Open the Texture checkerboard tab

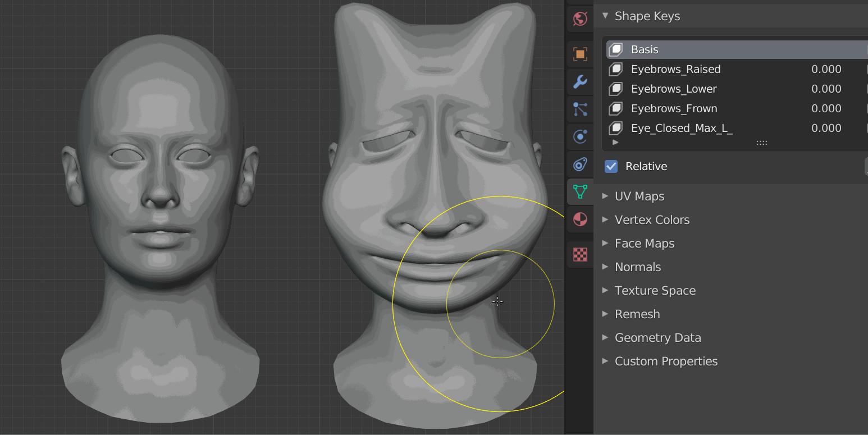pyautogui.click(x=580, y=254)
